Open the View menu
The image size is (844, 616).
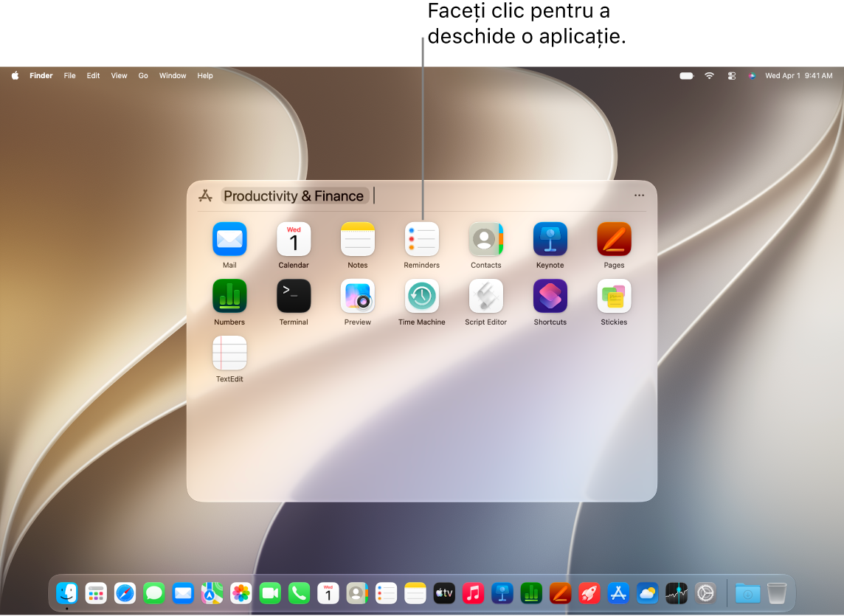tap(119, 76)
